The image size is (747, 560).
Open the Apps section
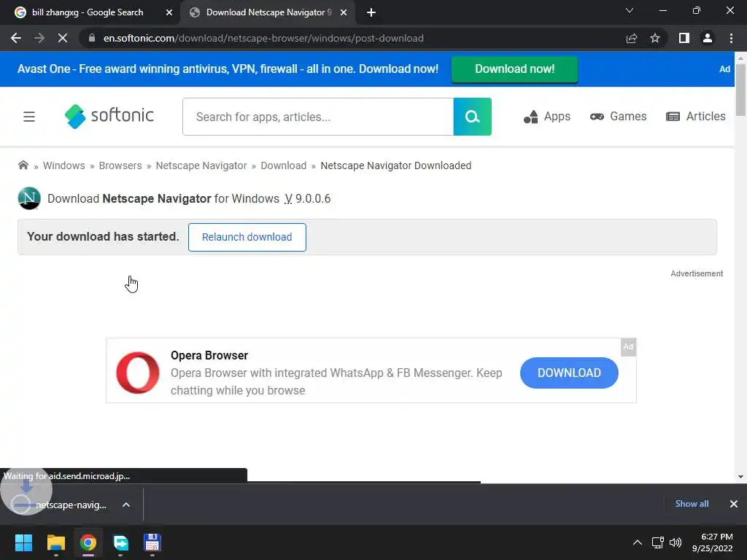(x=547, y=117)
